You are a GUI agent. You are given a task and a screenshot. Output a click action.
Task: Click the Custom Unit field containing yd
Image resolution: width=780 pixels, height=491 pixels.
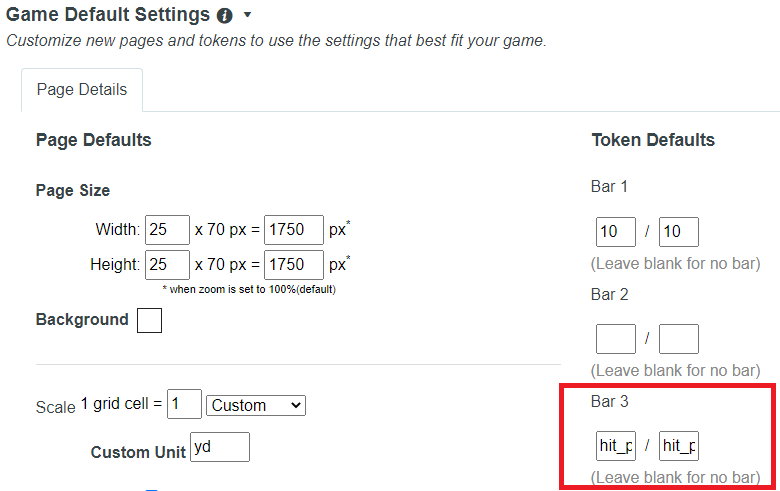(220, 447)
